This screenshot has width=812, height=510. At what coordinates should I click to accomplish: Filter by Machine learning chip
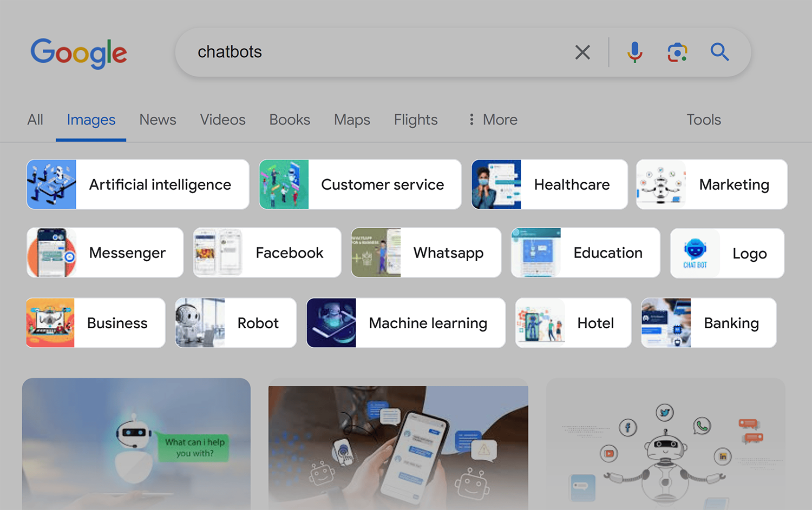coord(406,323)
